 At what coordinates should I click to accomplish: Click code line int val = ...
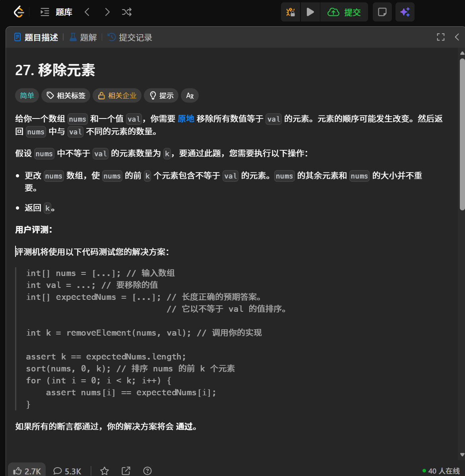tap(92, 285)
